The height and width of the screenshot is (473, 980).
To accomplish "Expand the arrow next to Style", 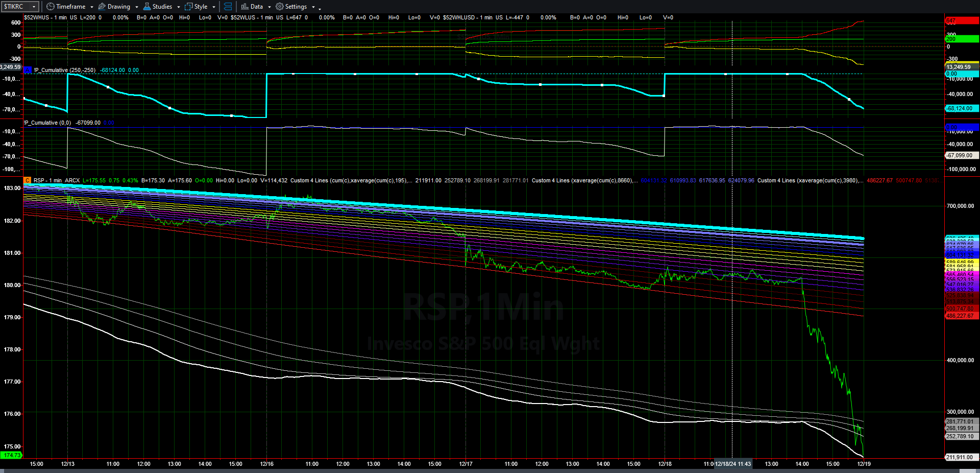I will click(x=214, y=7).
